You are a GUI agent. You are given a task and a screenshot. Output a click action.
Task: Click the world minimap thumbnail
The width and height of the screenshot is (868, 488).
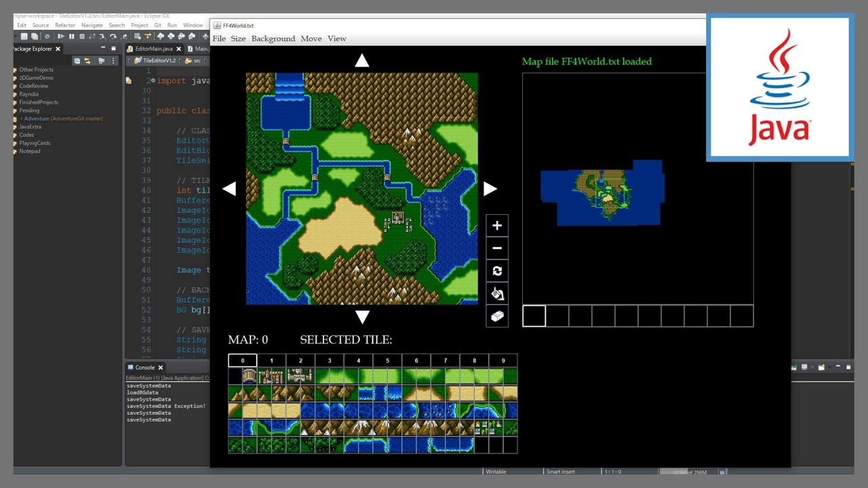pos(602,193)
